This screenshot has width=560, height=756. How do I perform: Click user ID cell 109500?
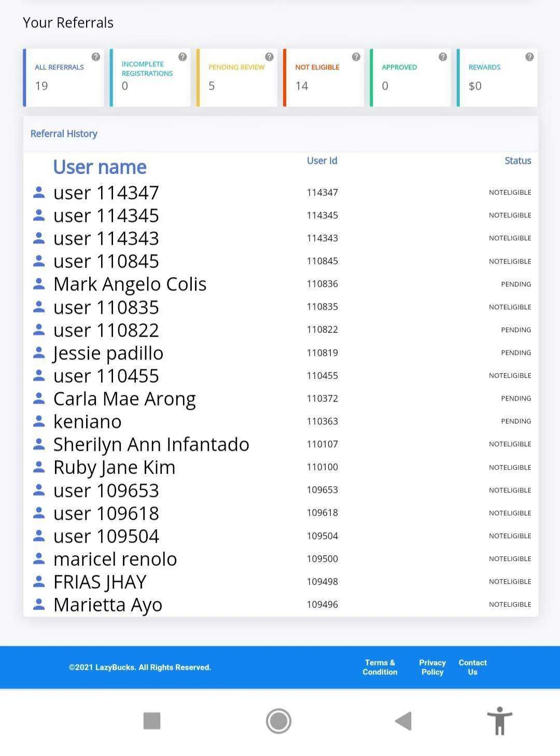(322, 559)
